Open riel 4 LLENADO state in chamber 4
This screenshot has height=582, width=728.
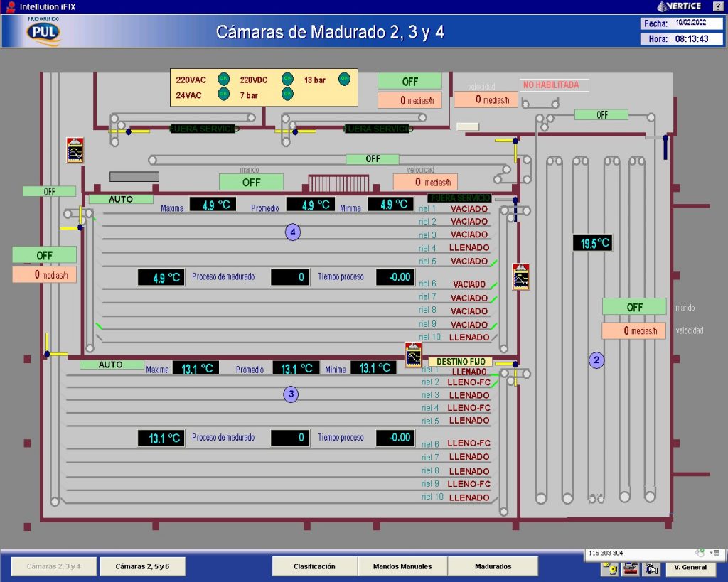pos(469,248)
